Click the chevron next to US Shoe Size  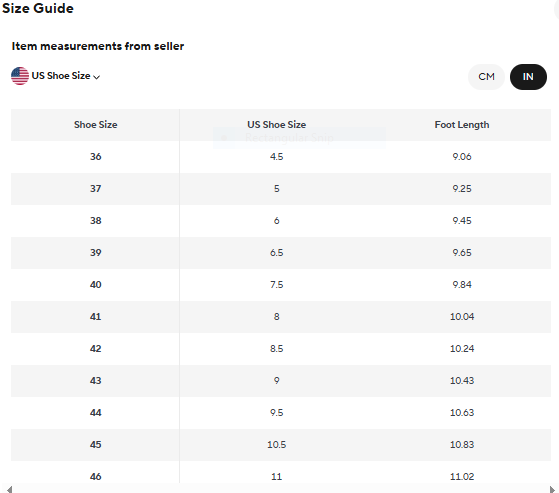(97, 77)
